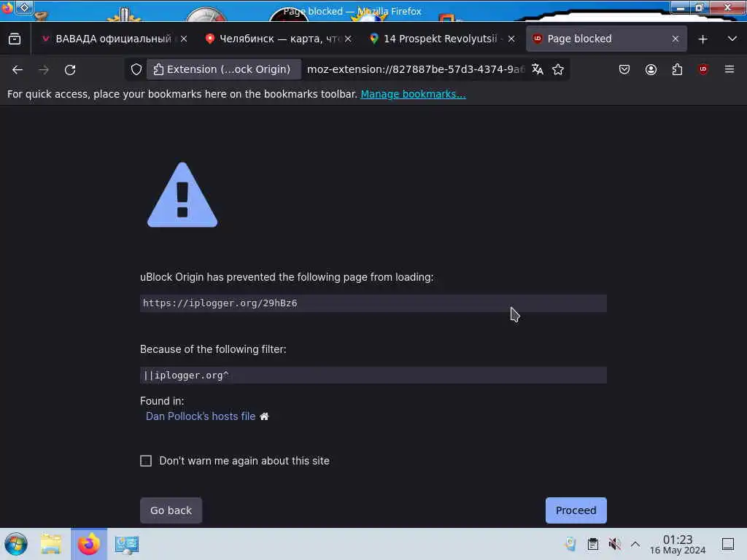Open Firefox View tab overview icon

[15, 39]
